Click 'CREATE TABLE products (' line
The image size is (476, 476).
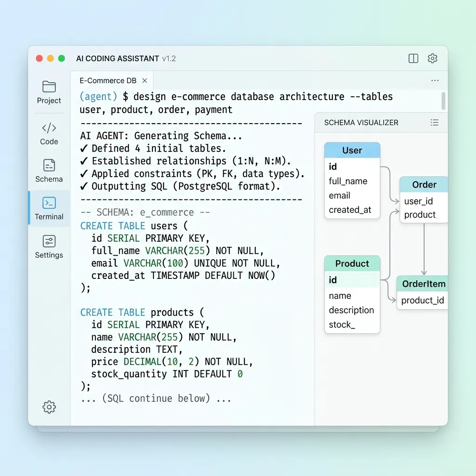tap(142, 312)
